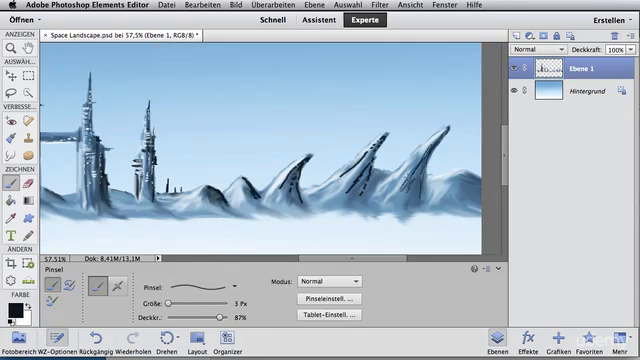The image size is (640, 360).
Task: Open the Bearbeiten menu
Action: tap(202, 5)
